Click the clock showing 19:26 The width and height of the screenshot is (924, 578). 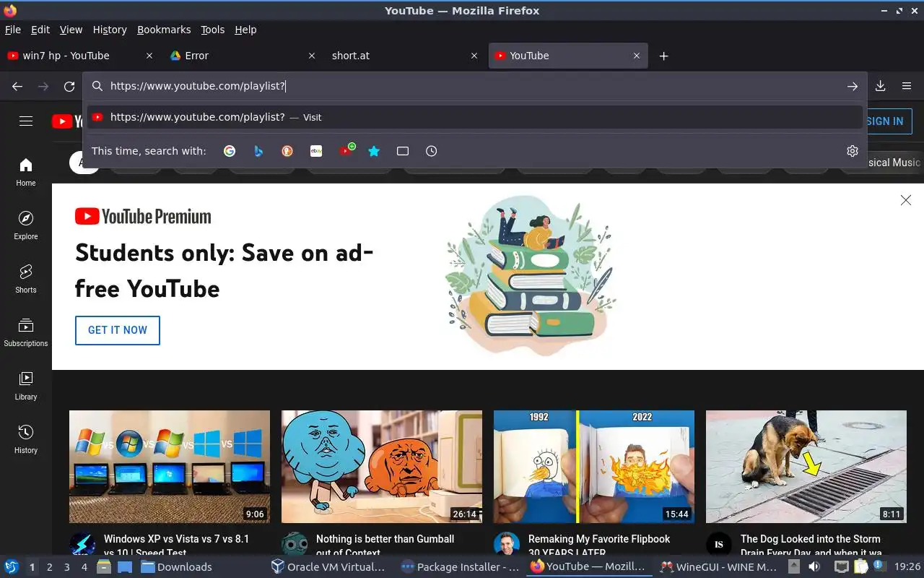[907, 567]
